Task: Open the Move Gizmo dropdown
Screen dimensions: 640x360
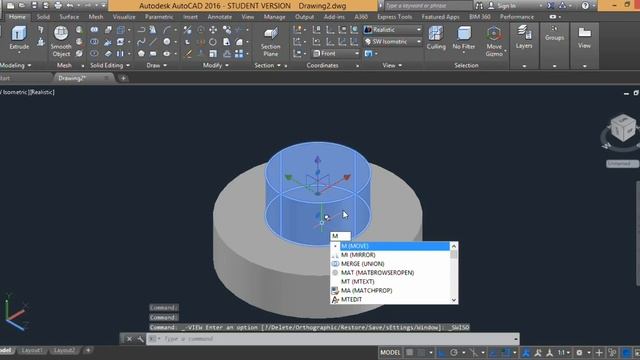Action: coord(494,42)
